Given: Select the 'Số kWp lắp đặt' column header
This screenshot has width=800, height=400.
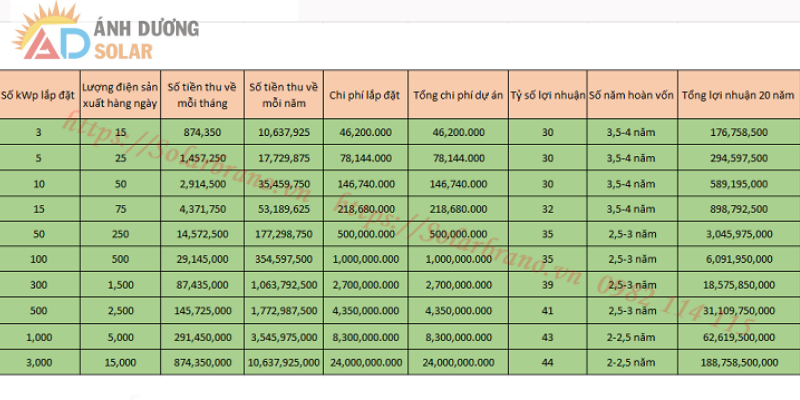Looking at the screenshot, I should (x=40, y=95).
